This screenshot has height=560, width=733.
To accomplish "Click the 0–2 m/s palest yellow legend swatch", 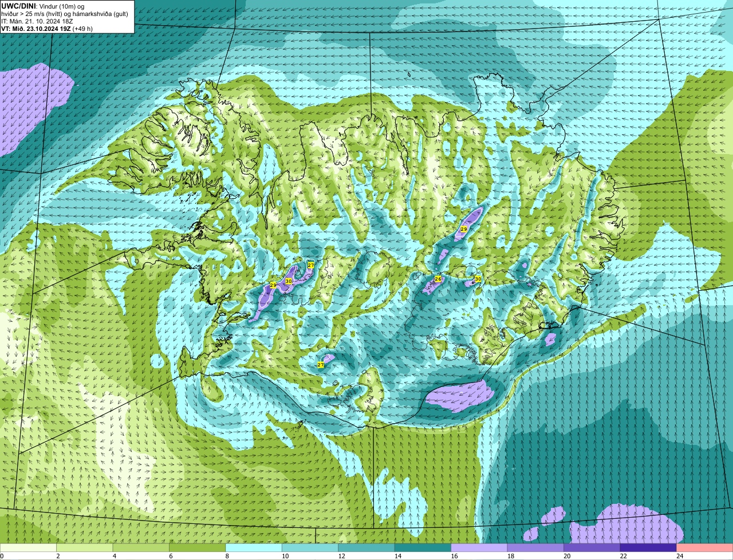I will (28, 547).
